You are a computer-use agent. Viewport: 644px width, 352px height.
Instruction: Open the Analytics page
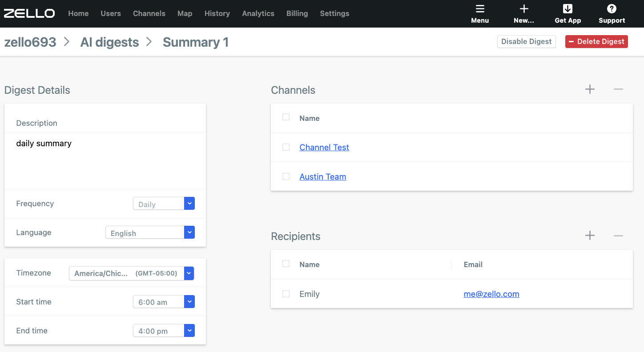coord(258,13)
